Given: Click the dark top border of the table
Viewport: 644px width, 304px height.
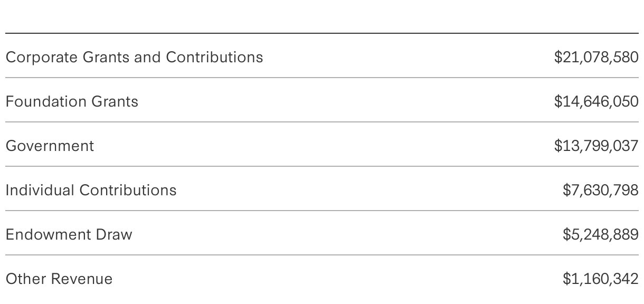Looking at the screenshot, I should click(x=322, y=33).
